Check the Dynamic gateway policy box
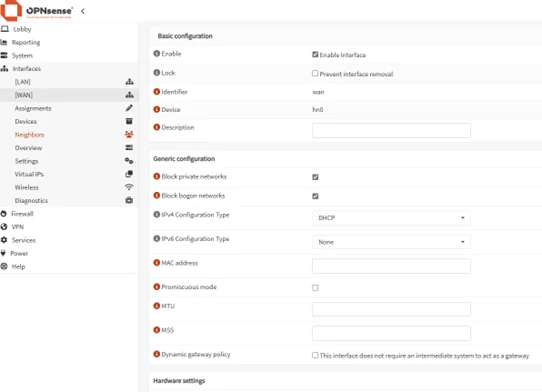 click(315, 355)
